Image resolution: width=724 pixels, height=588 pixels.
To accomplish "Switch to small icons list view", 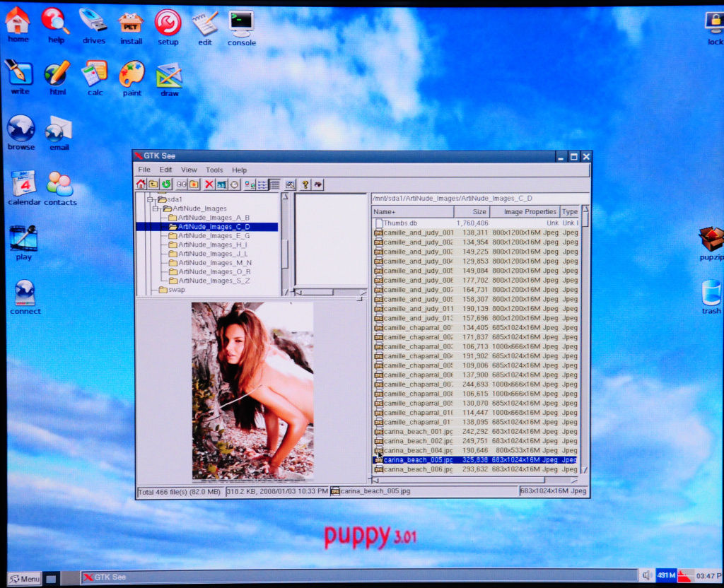I will point(262,184).
